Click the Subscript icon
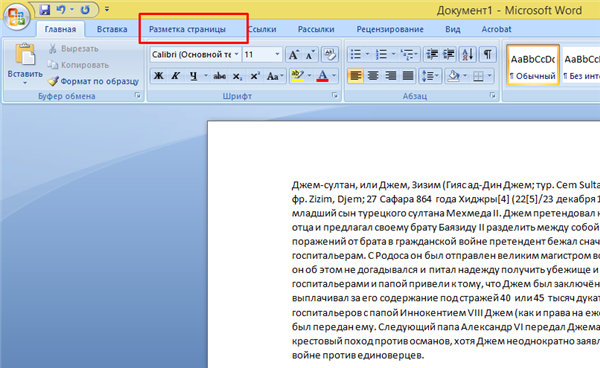Screen dimensions: 600x368 pyautogui.click(x=237, y=76)
